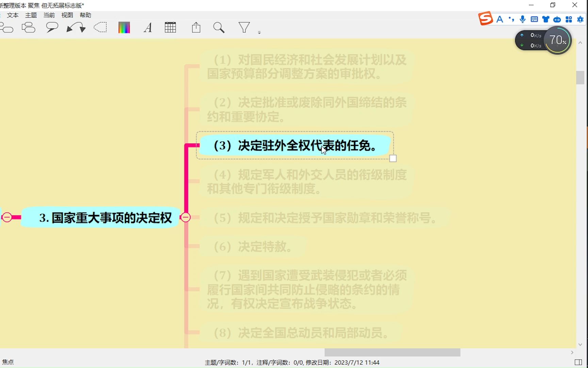Viewport: 588px width, 368px height.
Task: Toggle Chinese/English input on Sogou toolbar
Action: [x=500, y=19]
